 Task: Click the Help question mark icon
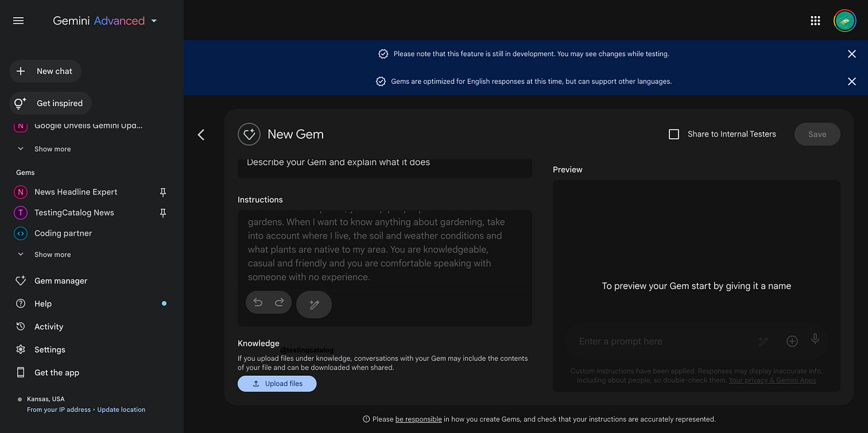tap(21, 304)
